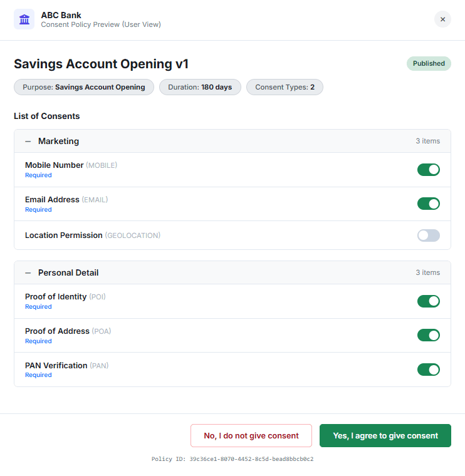
Task: Click the Consent Types: 2 chip
Action: tap(285, 87)
